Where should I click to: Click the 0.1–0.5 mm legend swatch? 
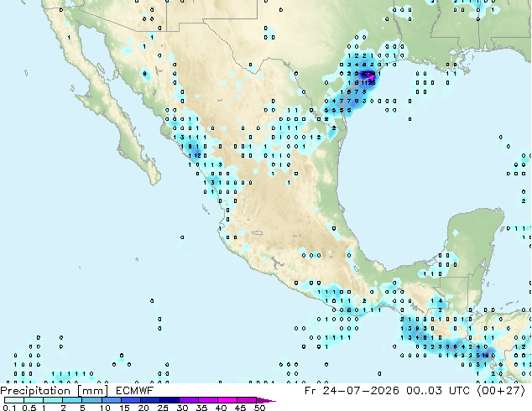click(x=14, y=400)
